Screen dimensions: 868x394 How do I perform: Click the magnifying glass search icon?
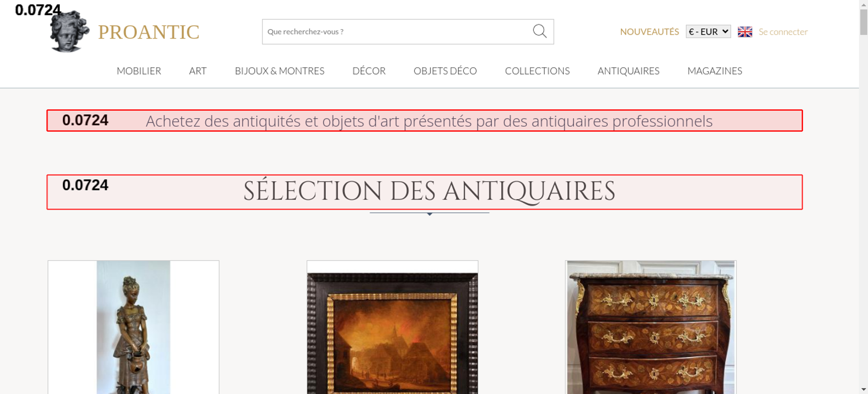click(539, 31)
